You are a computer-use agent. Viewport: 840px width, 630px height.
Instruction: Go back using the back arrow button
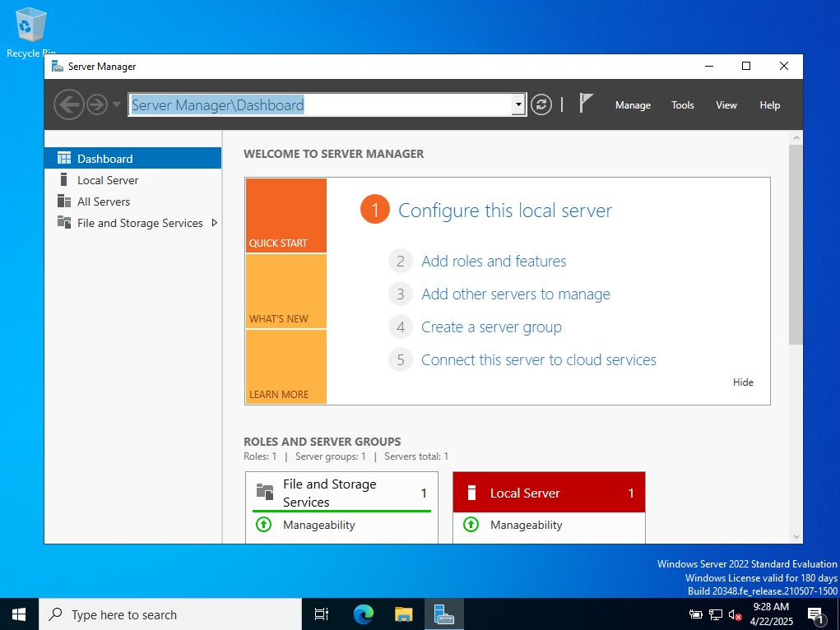click(68, 104)
